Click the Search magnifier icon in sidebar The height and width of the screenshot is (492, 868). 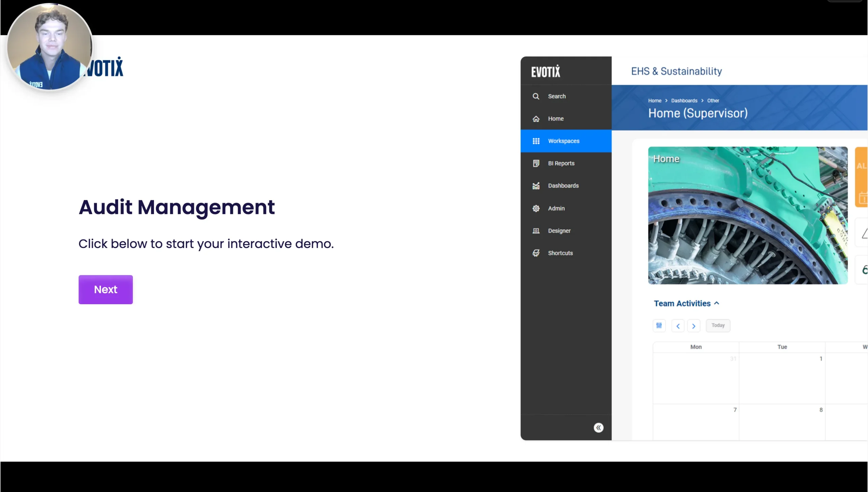tap(536, 96)
